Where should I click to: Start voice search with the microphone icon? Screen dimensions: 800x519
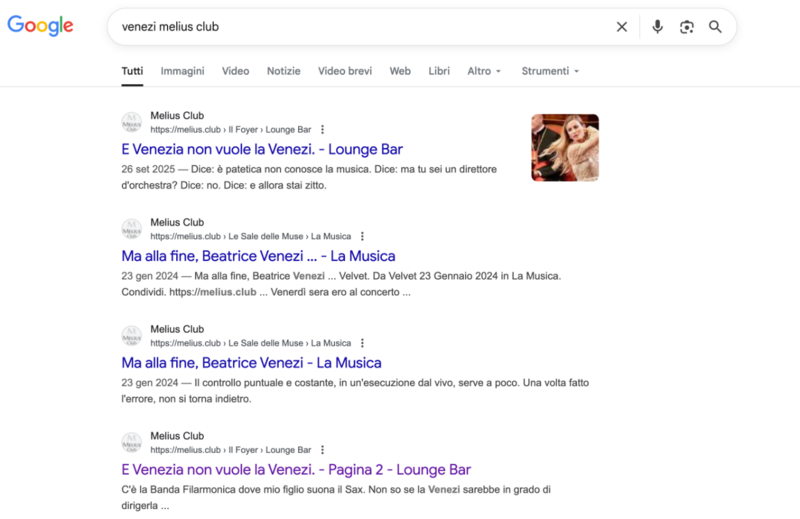pyautogui.click(x=658, y=27)
